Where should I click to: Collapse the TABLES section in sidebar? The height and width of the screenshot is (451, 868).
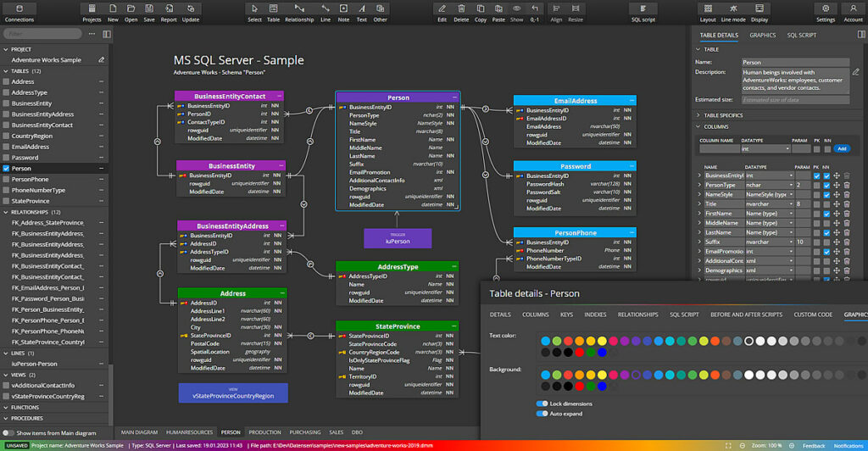[x=6, y=71]
